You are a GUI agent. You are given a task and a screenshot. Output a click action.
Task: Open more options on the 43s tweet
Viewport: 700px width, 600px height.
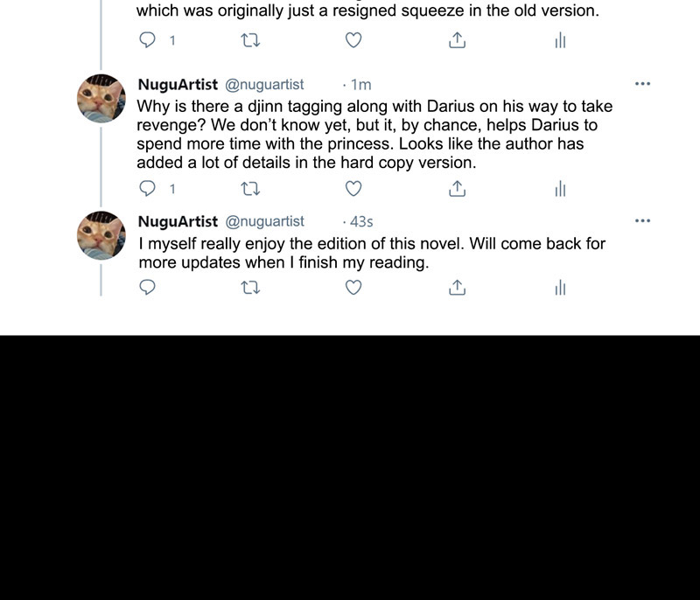[x=642, y=221]
